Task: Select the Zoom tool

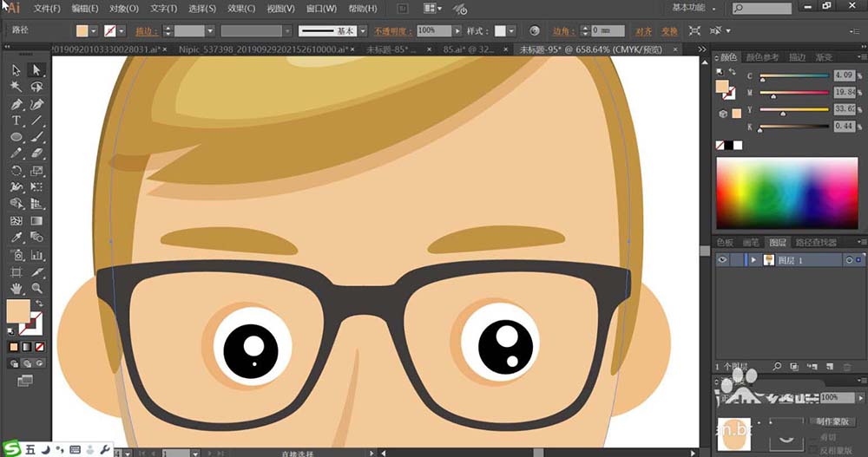Action: [x=36, y=288]
